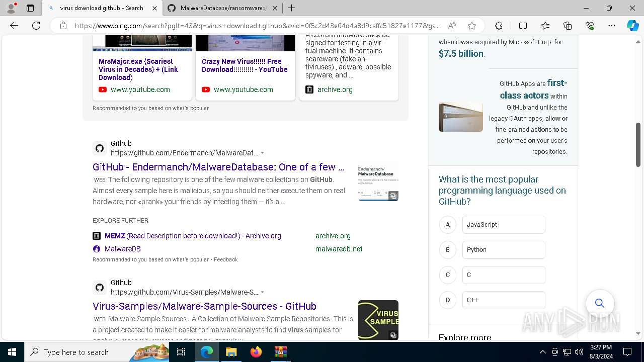Open the Copilot sidebar icon

[632, 26]
